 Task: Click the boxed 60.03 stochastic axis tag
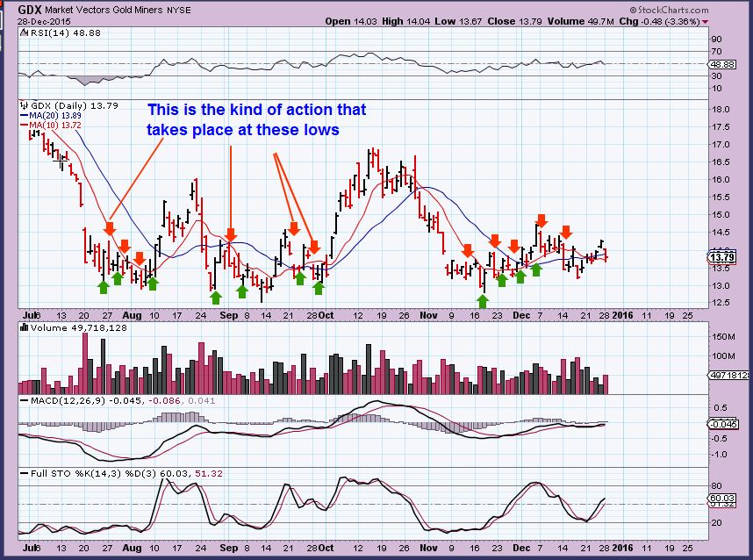pos(722,499)
